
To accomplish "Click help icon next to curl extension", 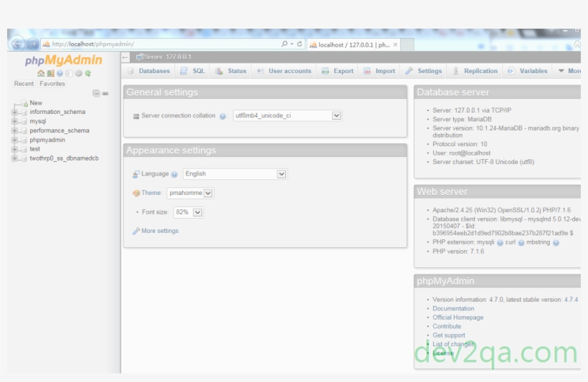I will click(521, 243).
